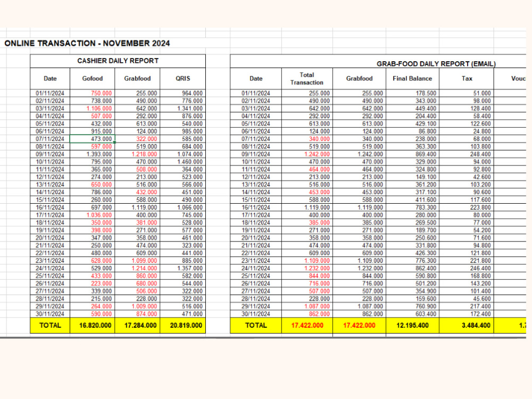Screen dimensions: 532x399
Task: Select red Gofood value 590.000
Action: [101, 314]
